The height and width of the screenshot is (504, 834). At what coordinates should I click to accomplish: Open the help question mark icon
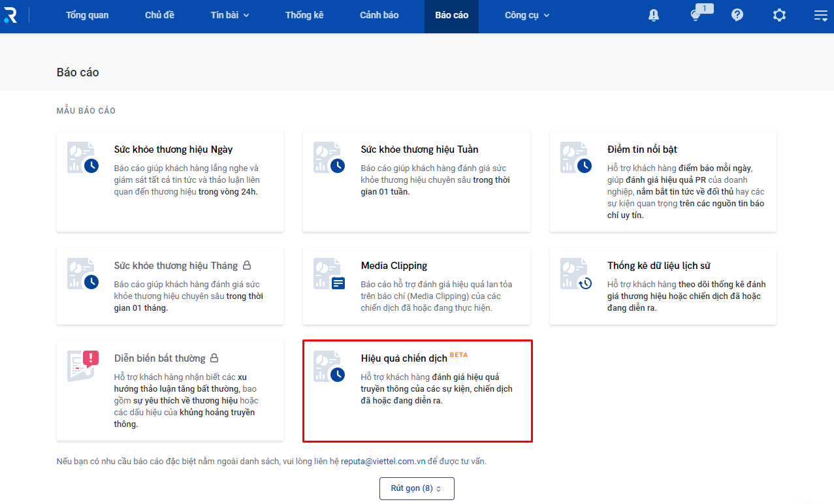coord(737,15)
